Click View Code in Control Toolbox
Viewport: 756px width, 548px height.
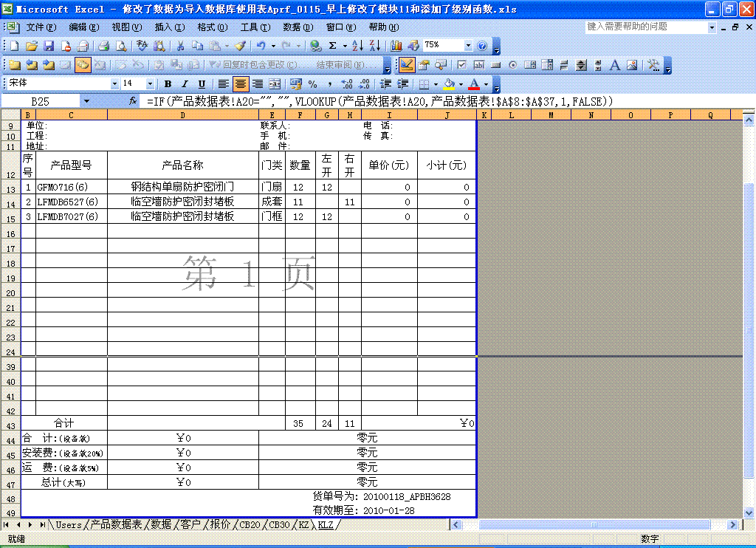point(441,65)
